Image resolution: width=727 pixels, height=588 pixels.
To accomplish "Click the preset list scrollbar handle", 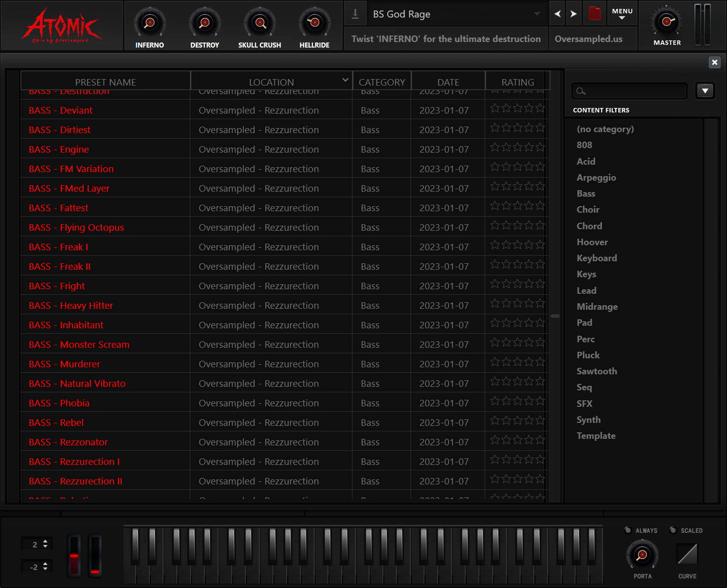I will click(555, 316).
